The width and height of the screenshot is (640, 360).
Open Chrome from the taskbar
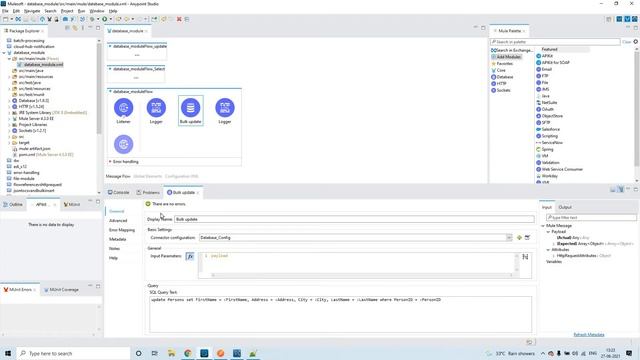[x=188, y=353]
